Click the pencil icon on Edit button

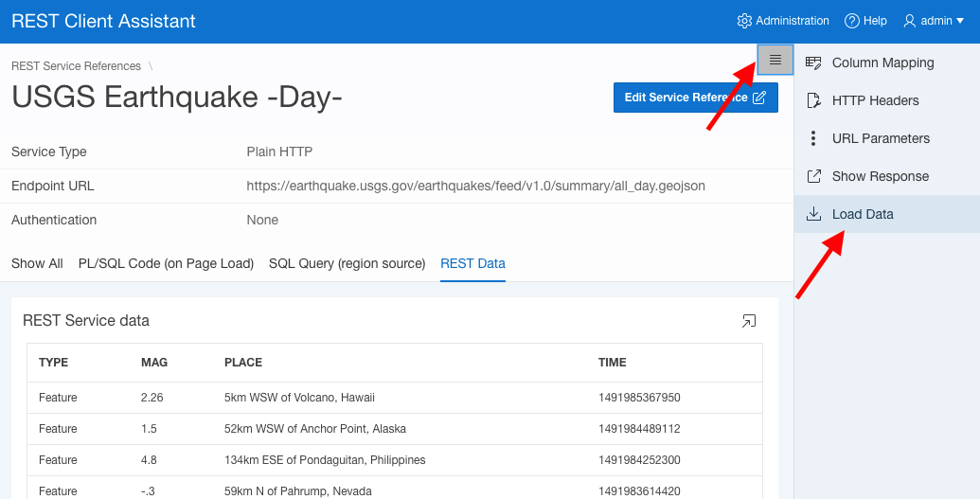(759, 98)
